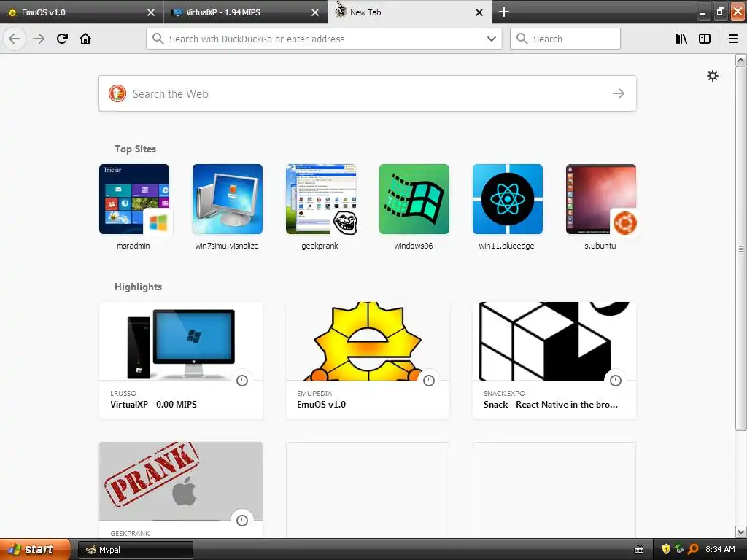Open new tab page settings gear
Screen dimensions: 747x560
click(x=712, y=76)
